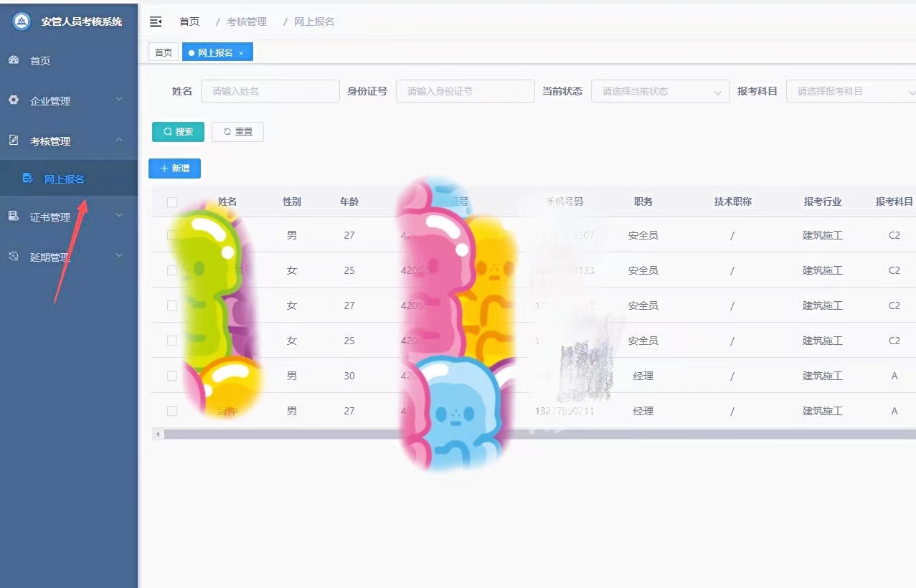916x588 pixels.
Task: Click the 考核管理 breadcrumb
Action: pyautogui.click(x=247, y=22)
